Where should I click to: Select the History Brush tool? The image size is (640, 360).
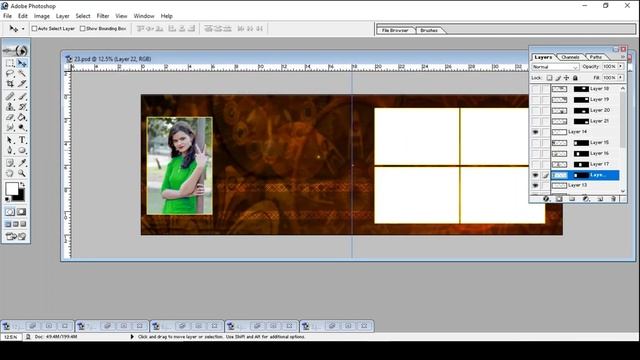pyautogui.click(x=22, y=107)
